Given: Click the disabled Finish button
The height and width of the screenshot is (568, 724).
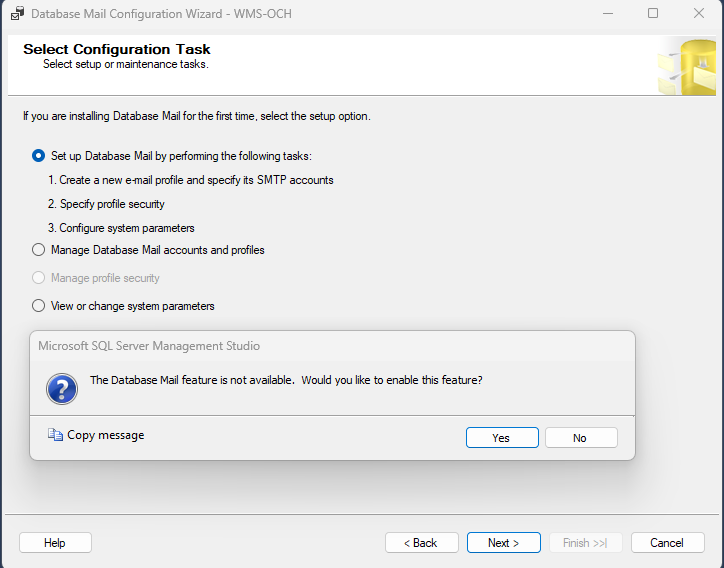Looking at the screenshot, I should coord(585,543).
